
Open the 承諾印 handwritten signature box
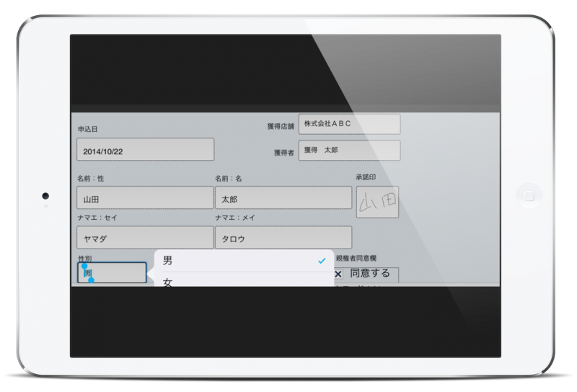[x=376, y=202]
